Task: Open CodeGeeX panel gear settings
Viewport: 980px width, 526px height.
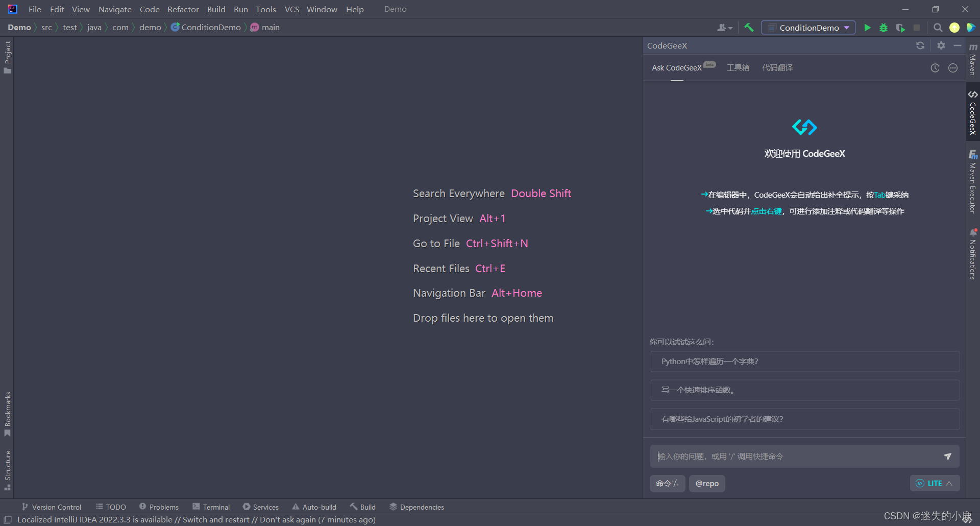Action: pos(941,45)
